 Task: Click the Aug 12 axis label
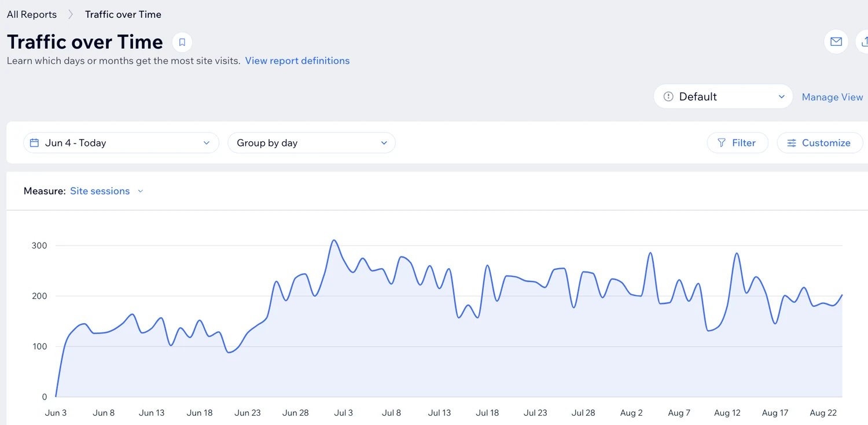[727, 413]
